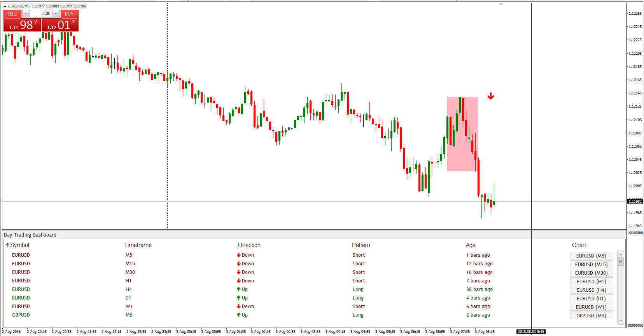Open the EURUSD (D1) chart button
The height and width of the screenshot is (336, 644).
pyautogui.click(x=591, y=298)
